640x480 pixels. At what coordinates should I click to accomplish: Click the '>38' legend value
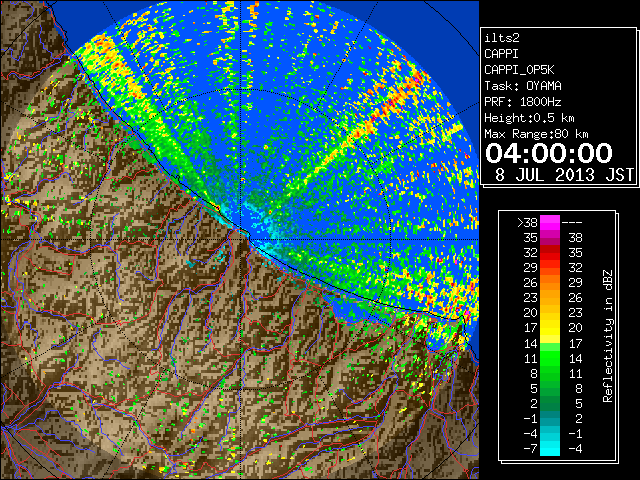pyautogui.click(x=527, y=223)
